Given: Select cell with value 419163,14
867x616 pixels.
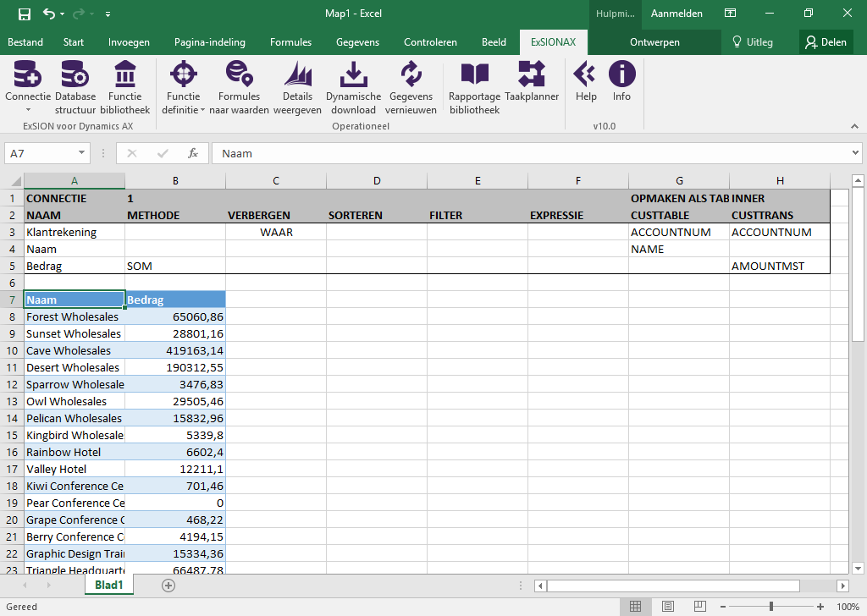Looking at the screenshot, I should (x=175, y=350).
